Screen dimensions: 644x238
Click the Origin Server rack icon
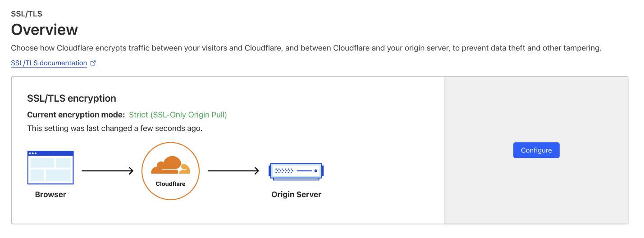(296, 171)
